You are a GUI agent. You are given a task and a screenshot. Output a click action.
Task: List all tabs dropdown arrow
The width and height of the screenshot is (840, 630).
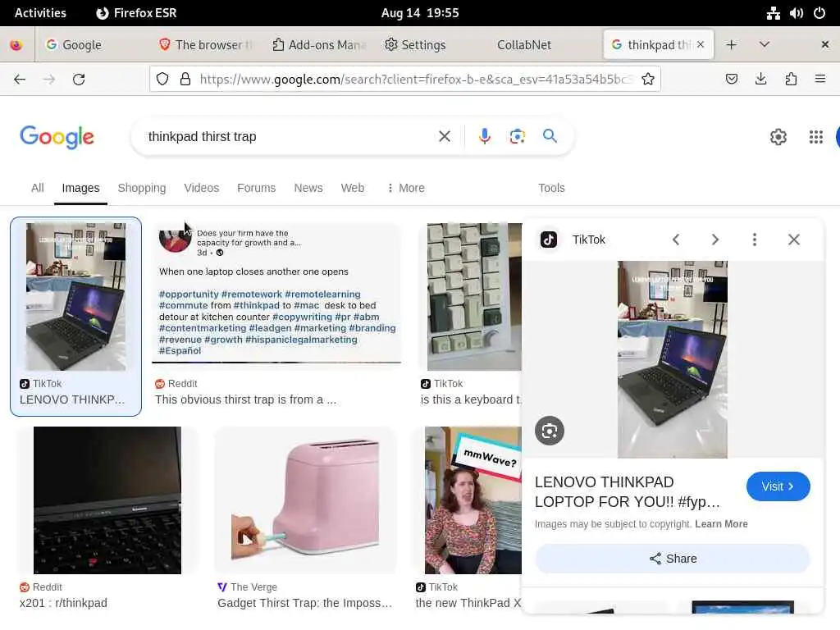pos(765,44)
